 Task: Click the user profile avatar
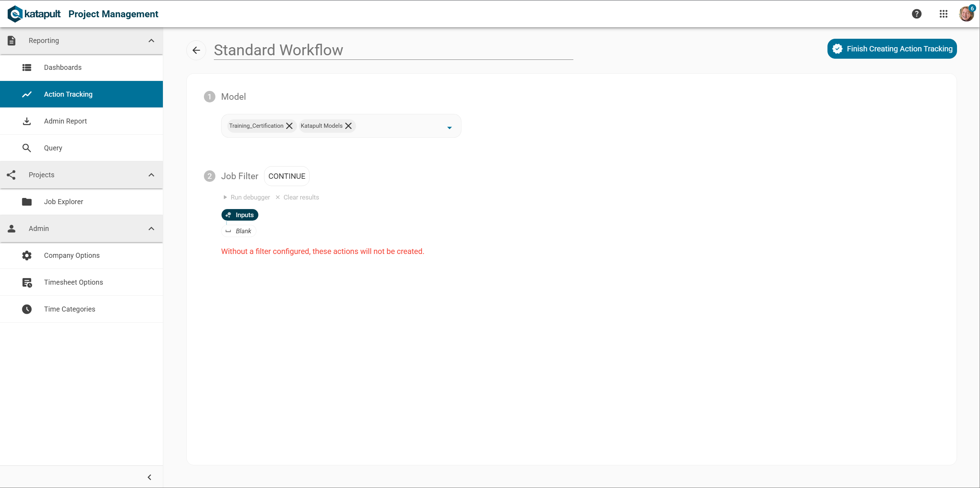(x=966, y=14)
